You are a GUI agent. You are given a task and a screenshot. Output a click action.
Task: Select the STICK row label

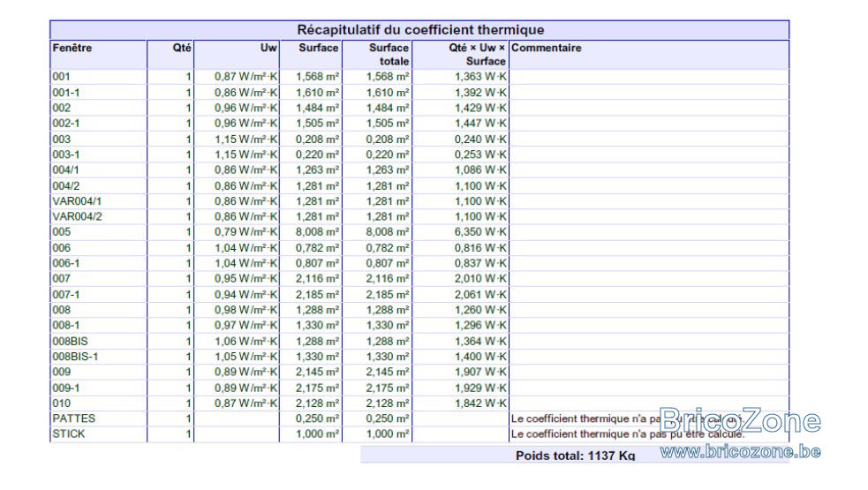click(69, 434)
